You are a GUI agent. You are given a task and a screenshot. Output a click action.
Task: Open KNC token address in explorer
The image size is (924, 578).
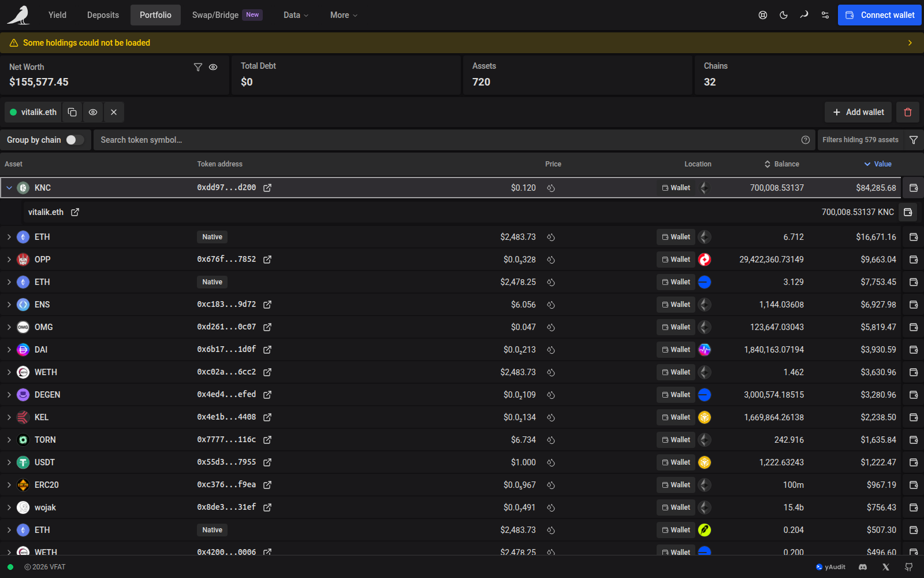tap(267, 188)
